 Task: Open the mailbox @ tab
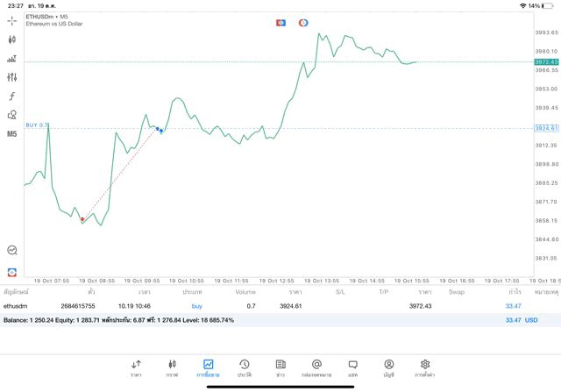pyautogui.click(x=316, y=367)
